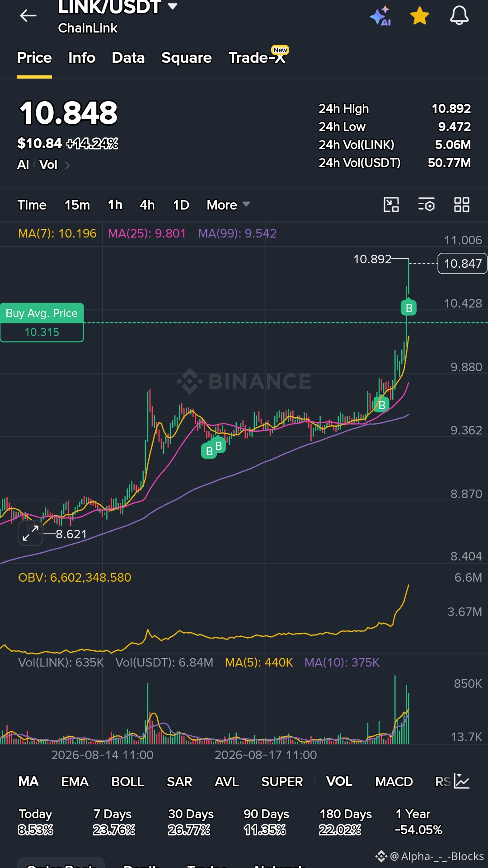Expand chart to fullscreen with arrows icon
This screenshot has height=868, width=488.
(x=30, y=533)
